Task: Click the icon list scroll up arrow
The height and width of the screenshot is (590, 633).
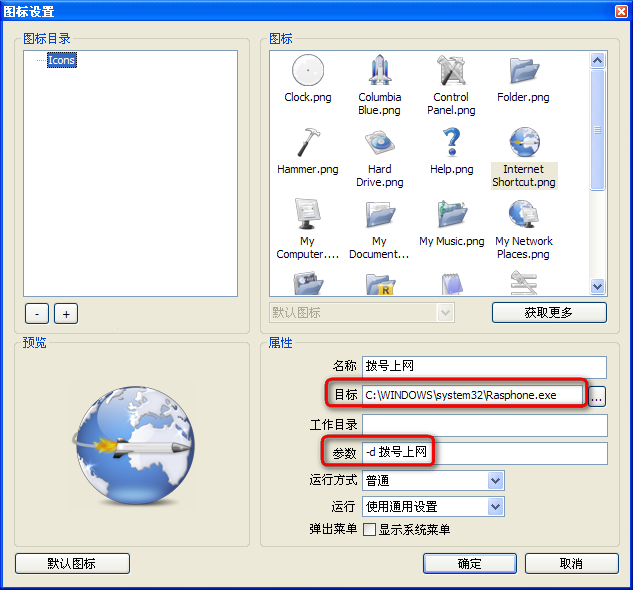Action: pyautogui.click(x=597, y=61)
